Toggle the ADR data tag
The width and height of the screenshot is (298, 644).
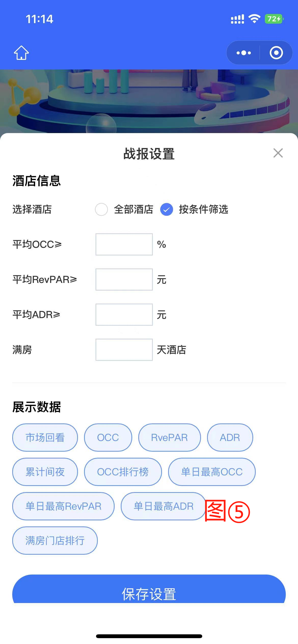(x=230, y=437)
